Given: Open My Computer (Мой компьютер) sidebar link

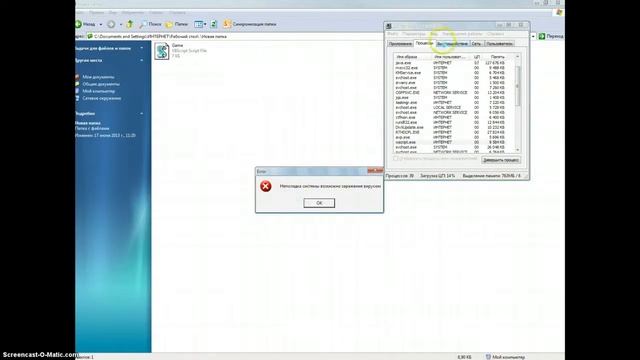Looking at the screenshot, I should point(99,91).
